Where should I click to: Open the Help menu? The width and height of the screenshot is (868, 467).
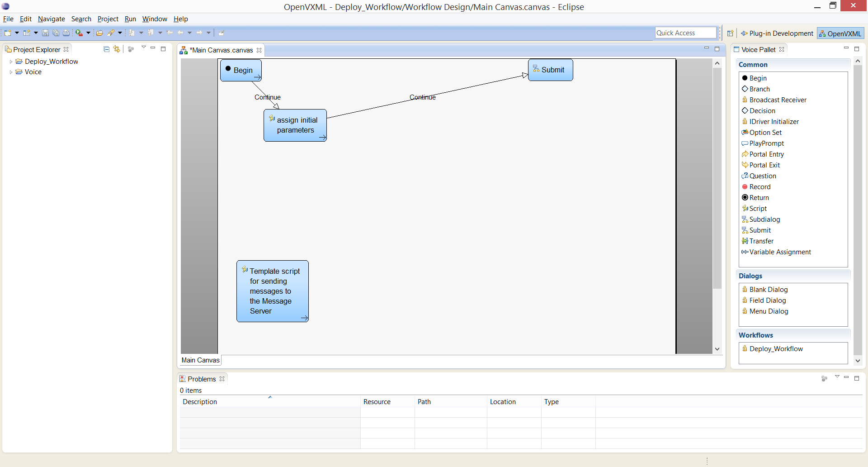181,19
